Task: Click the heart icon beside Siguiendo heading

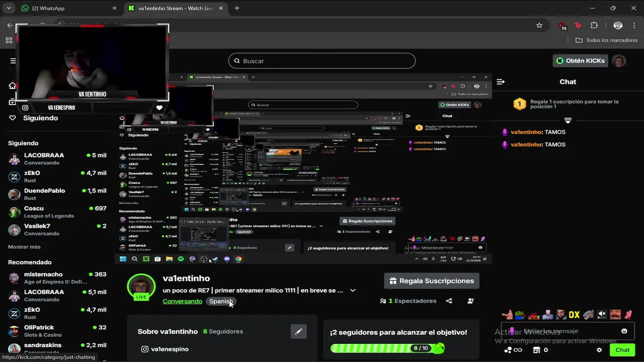Action: coord(13,118)
